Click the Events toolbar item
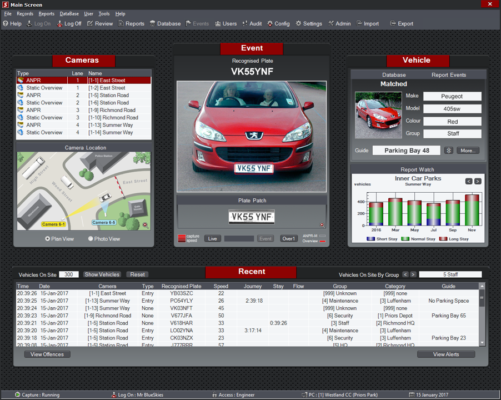This screenshot has height=400, width=501. [197, 24]
